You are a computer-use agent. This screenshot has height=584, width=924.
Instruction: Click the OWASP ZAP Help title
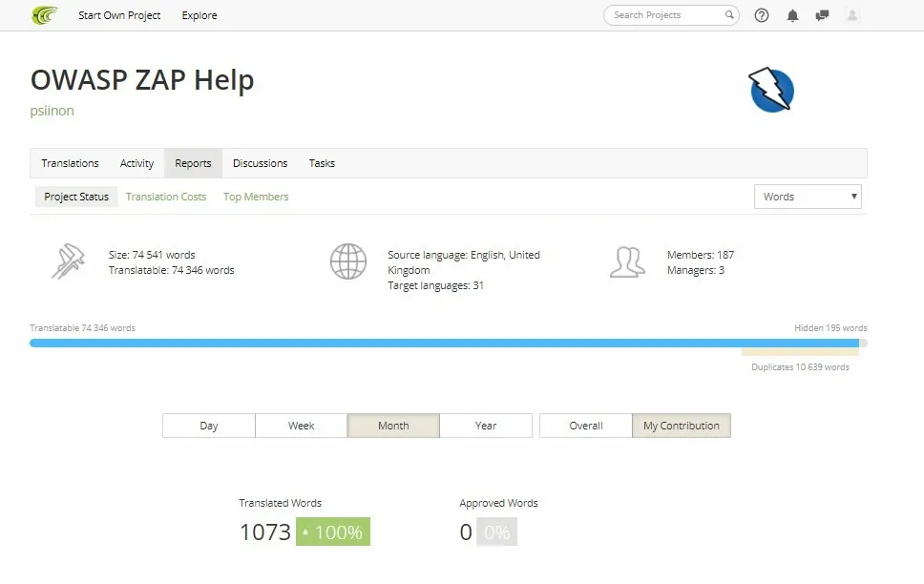pyautogui.click(x=142, y=80)
